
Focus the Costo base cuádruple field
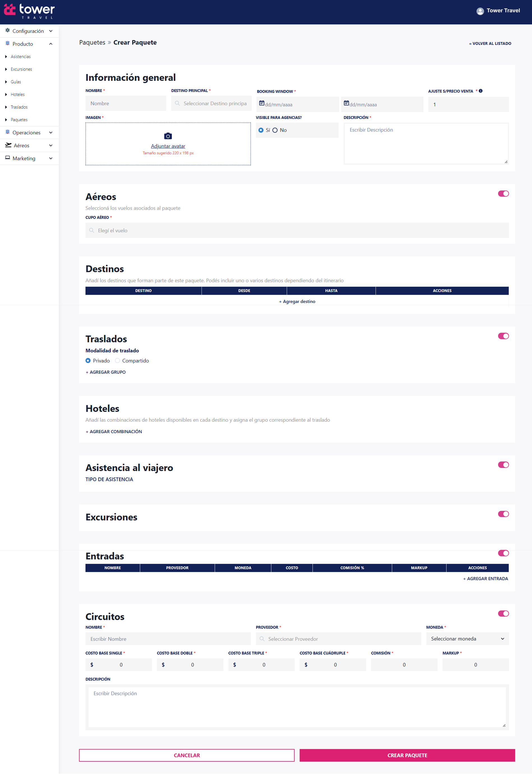[x=333, y=665]
